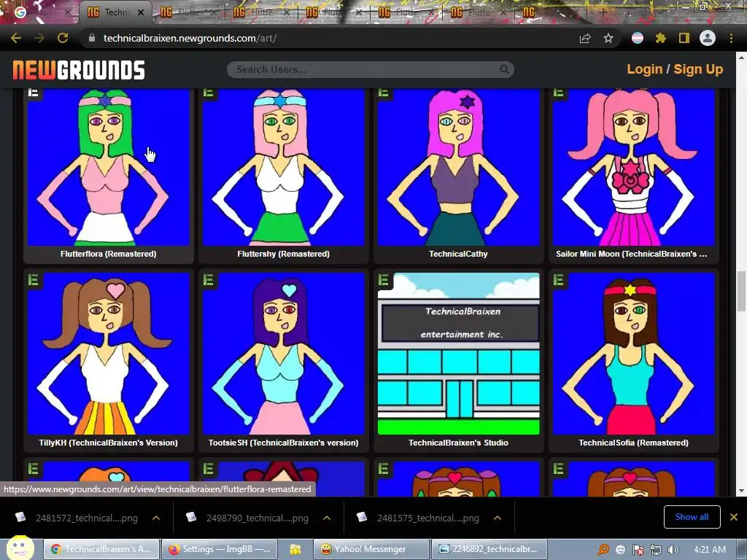
Task: Switch to Yahoo! Messenger taskbar window
Action: pyautogui.click(x=371, y=549)
